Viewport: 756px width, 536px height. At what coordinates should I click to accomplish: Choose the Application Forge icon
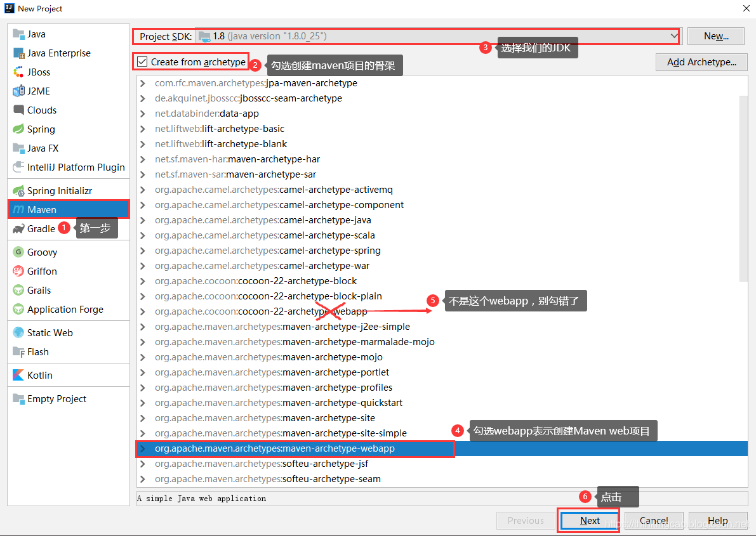pyautogui.click(x=18, y=310)
